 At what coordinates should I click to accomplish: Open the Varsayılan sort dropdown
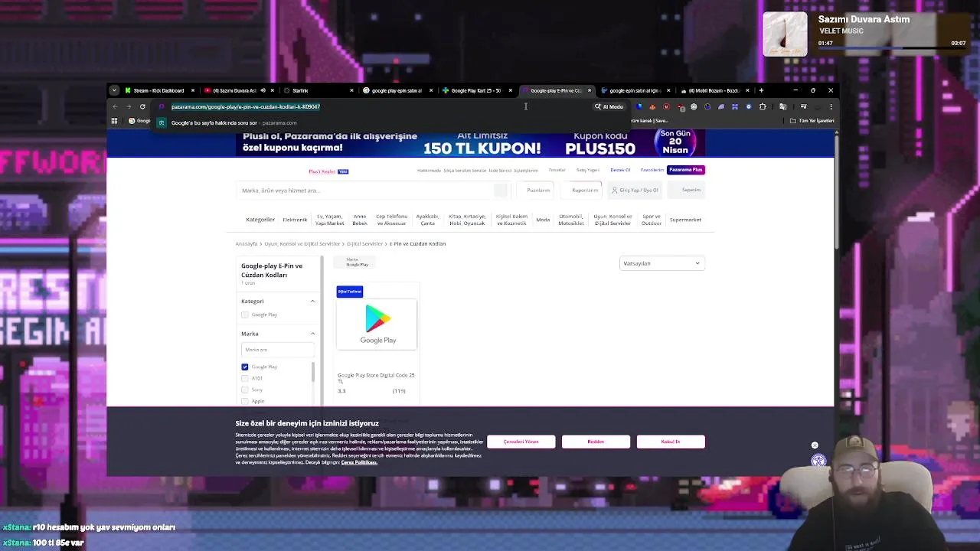pos(661,263)
